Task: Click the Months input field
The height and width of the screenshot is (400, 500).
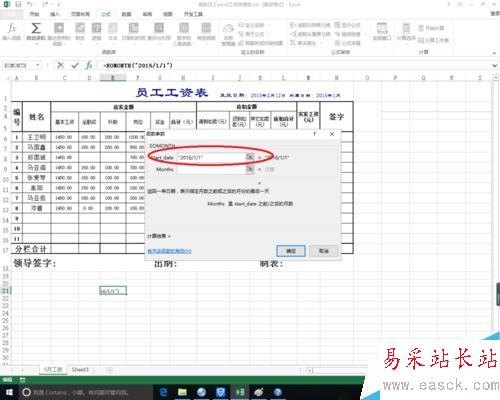Action: point(211,169)
